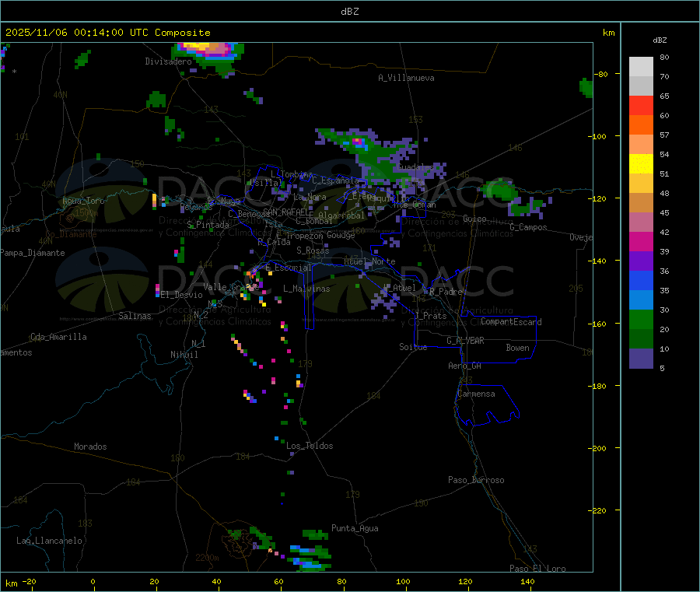
Task: Click the Carmensa location label
Action: pyautogui.click(x=476, y=394)
